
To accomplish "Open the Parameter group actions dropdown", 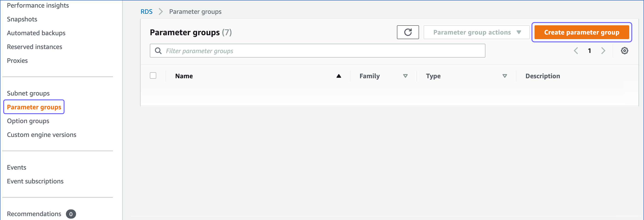I will [x=476, y=32].
